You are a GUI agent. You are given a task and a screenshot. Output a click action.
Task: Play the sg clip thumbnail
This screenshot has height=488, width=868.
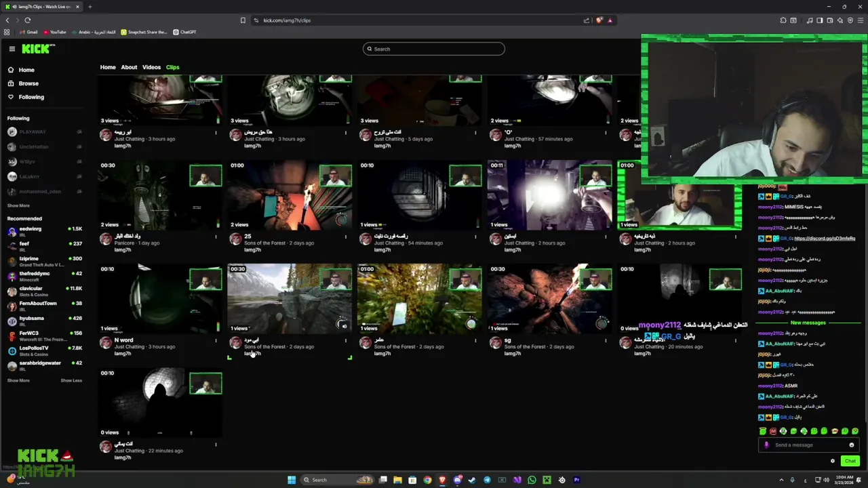[550, 298]
